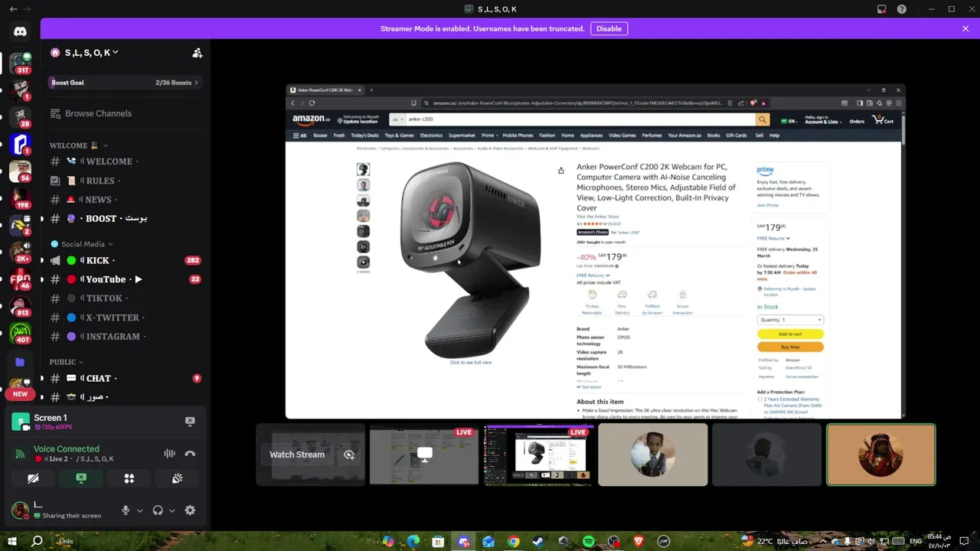Open Voice Connected connection details
The width and height of the screenshot is (980, 551).
pos(67,449)
